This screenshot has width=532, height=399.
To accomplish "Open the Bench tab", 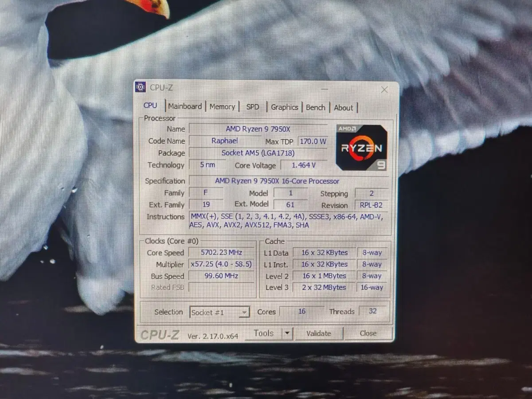I will [316, 107].
